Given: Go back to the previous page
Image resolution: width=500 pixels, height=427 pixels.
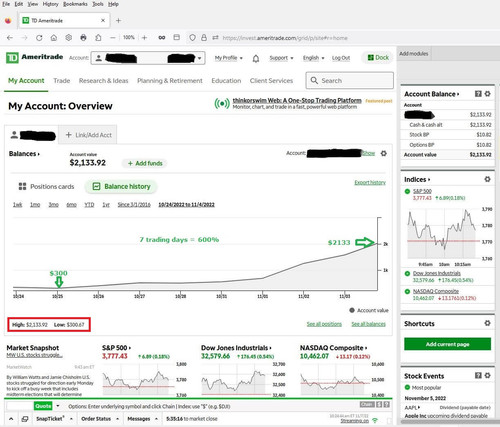Looking at the screenshot, I should [x=10, y=38].
